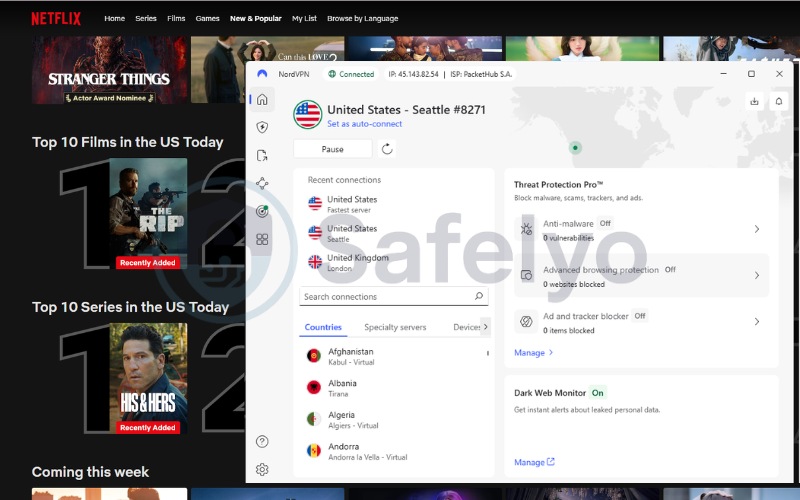Open the NordVPN settings gear icon
Viewport: 800px width, 500px height.
click(x=262, y=469)
